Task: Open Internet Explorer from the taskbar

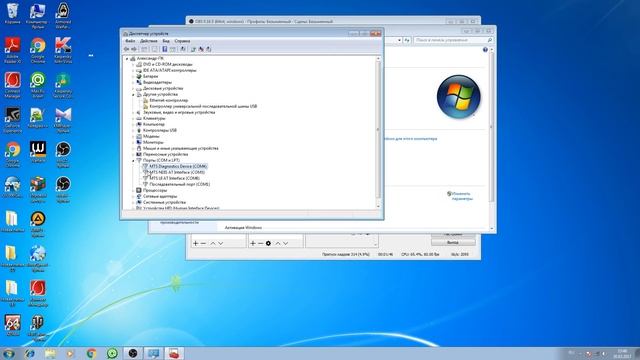Action: (29, 353)
